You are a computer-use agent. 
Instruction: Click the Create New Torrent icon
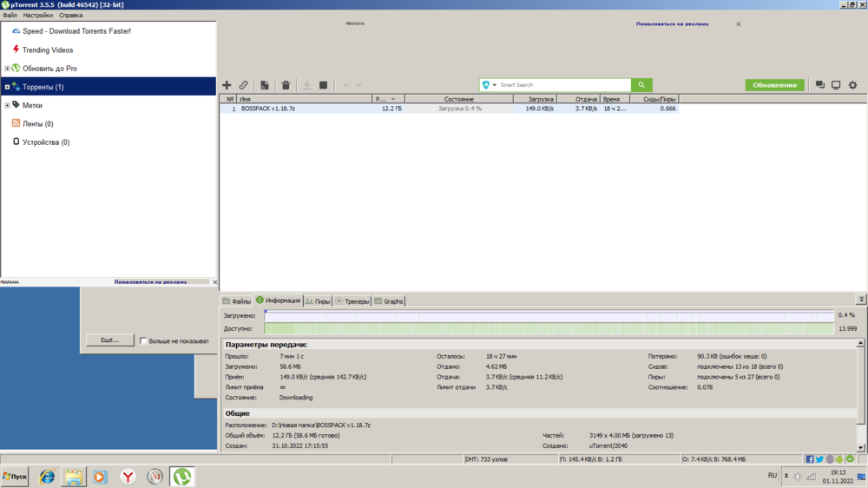click(265, 85)
